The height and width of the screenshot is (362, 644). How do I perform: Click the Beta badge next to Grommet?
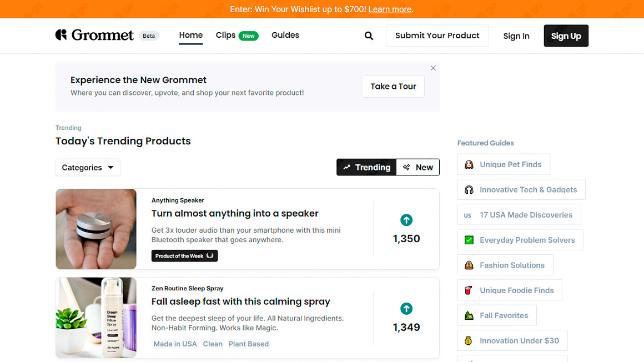(149, 36)
